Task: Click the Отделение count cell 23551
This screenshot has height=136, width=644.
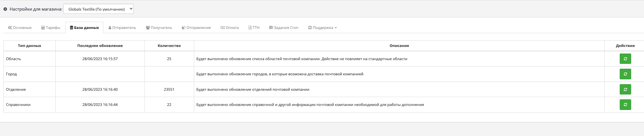Action: [169, 89]
